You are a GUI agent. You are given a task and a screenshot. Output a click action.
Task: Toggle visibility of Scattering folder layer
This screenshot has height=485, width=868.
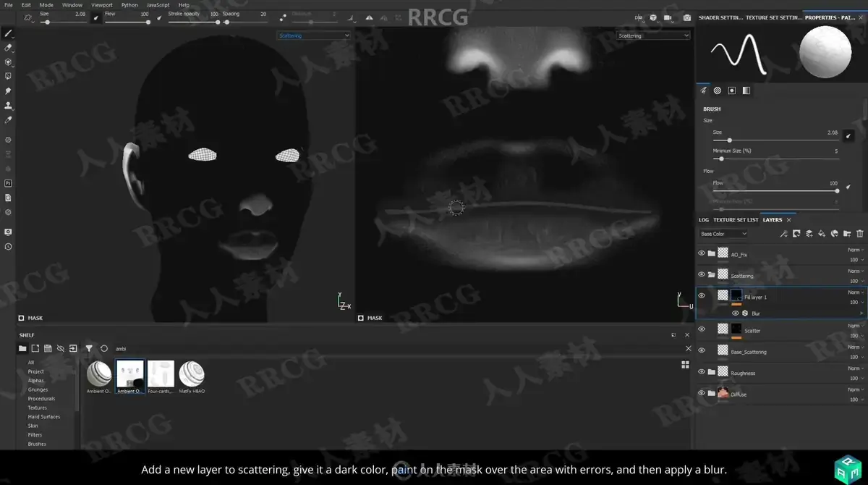click(702, 274)
